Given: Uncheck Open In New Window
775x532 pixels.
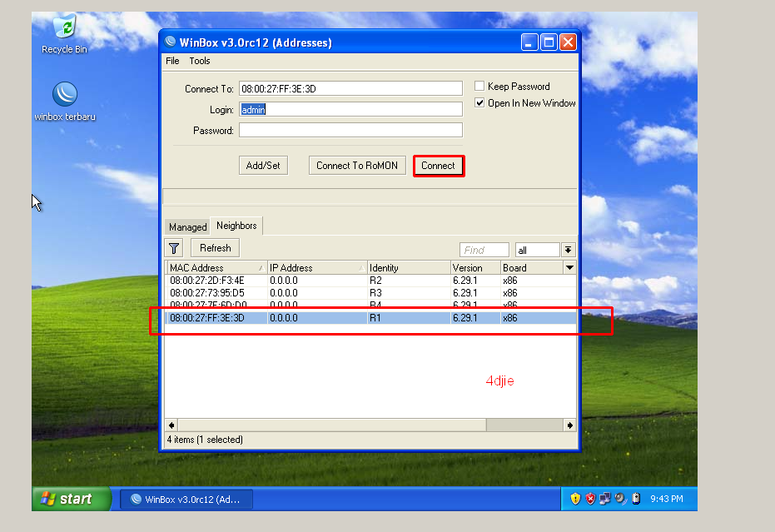Looking at the screenshot, I should click(479, 103).
